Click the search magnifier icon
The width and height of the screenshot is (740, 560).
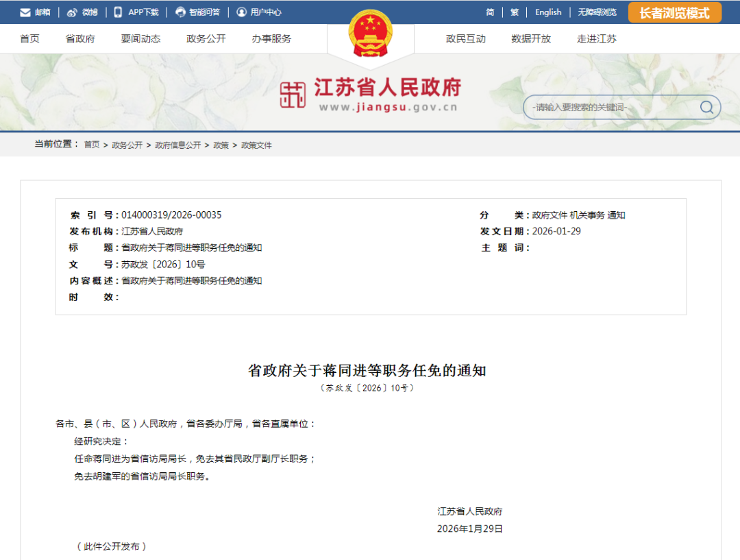click(706, 107)
